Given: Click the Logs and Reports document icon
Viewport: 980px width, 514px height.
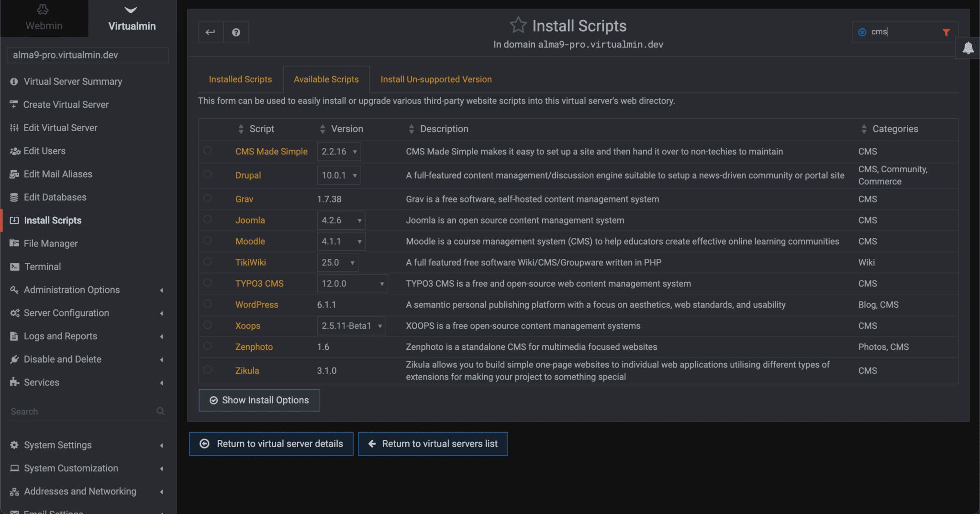Looking at the screenshot, I should (x=14, y=336).
